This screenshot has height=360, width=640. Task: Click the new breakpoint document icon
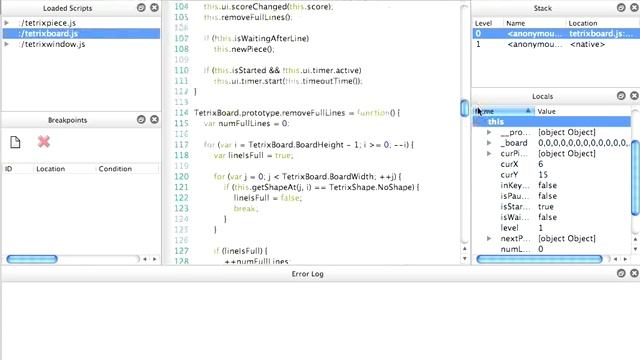click(16, 142)
